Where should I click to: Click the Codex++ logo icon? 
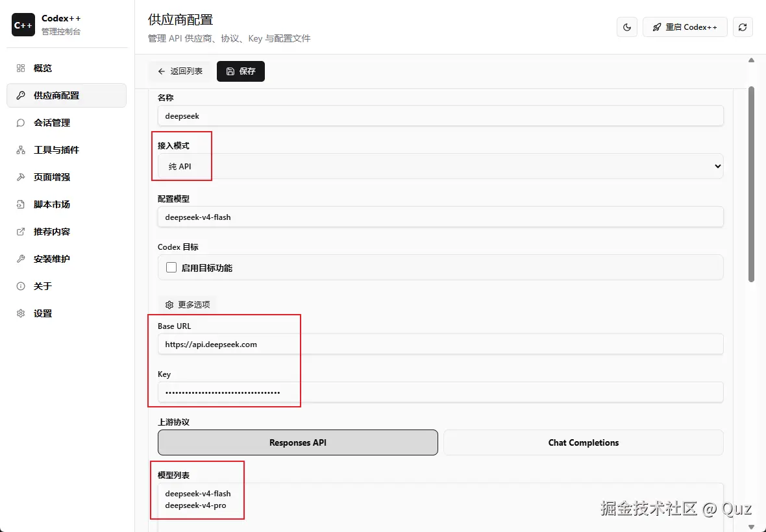point(23,25)
